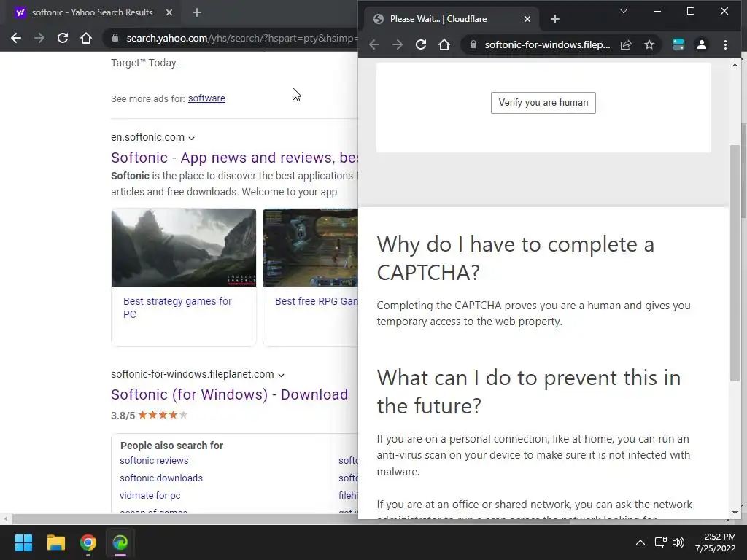Select vidmate for pc related search

click(150, 496)
